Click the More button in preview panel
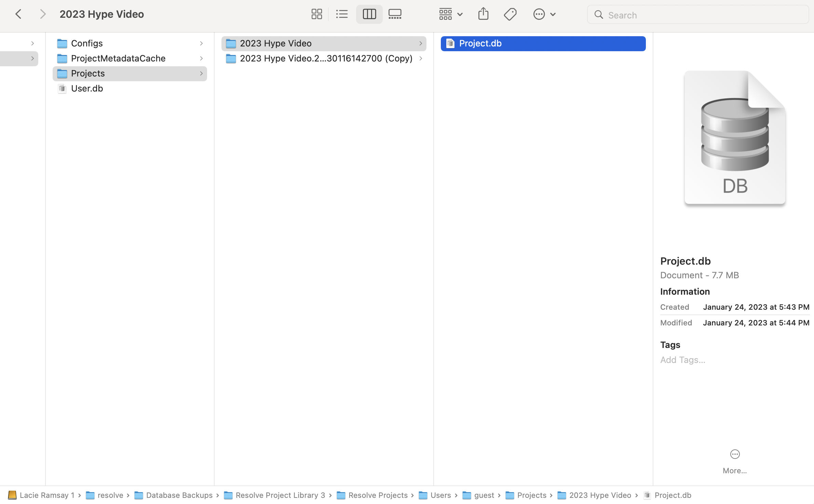 [734, 454]
